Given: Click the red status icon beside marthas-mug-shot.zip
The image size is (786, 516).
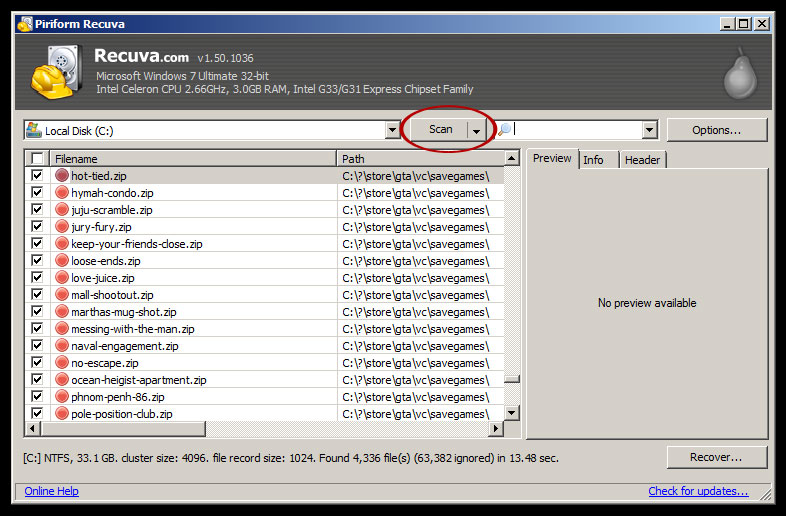Looking at the screenshot, I should [x=62, y=312].
